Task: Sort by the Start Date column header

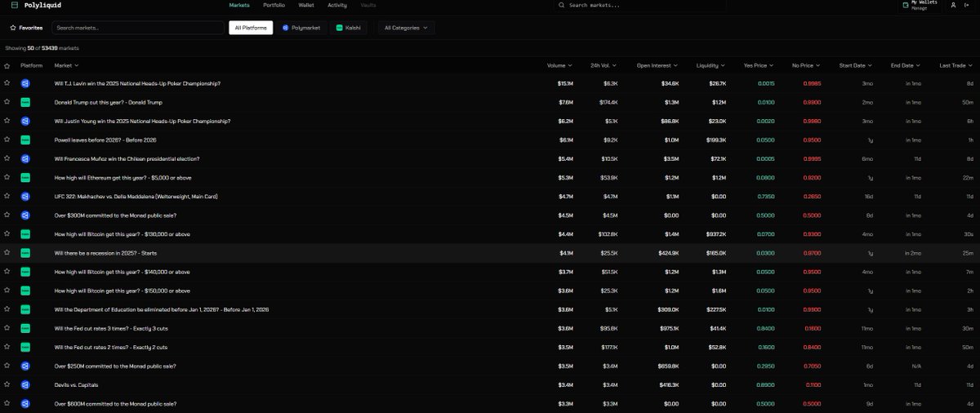Action: 856,65
